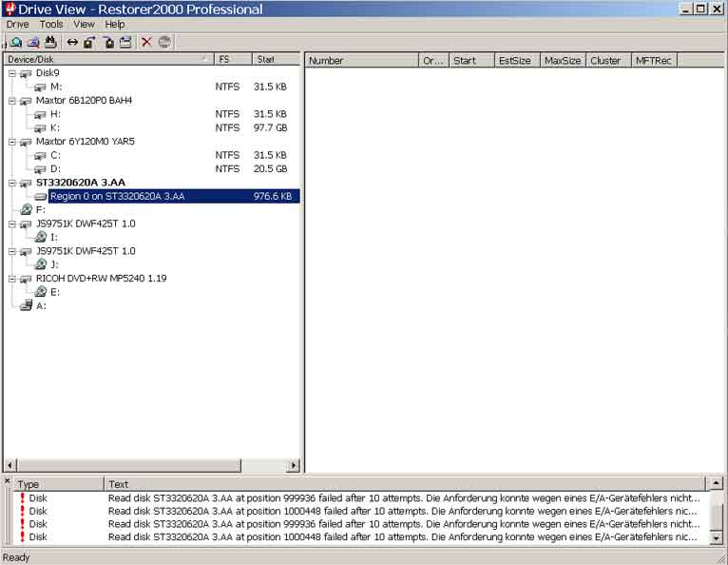Open the Help menu

pyautogui.click(x=115, y=24)
